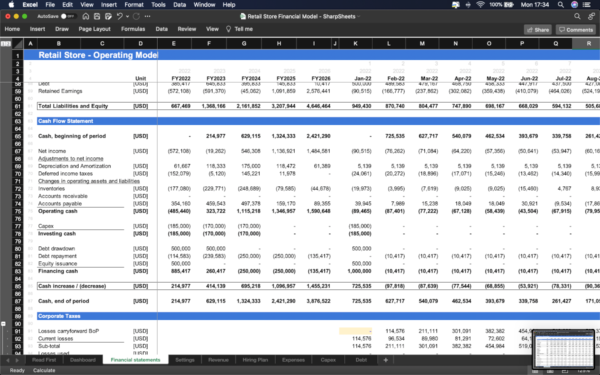Click the previous sheet navigation arrow
Image resolution: width=600 pixels, height=375 pixels.
click(x=8, y=360)
